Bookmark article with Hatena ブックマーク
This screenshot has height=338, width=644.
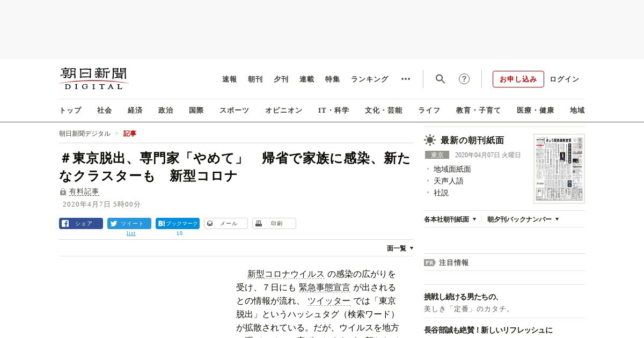[x=178, y=224]
